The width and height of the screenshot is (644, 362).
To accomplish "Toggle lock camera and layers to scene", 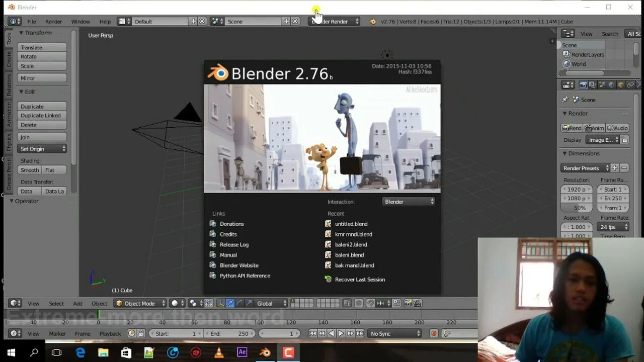I will tap(347, 303).
